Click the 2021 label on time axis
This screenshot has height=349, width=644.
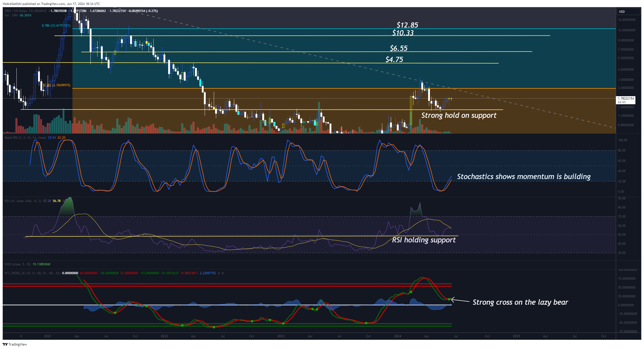point(48,336)
